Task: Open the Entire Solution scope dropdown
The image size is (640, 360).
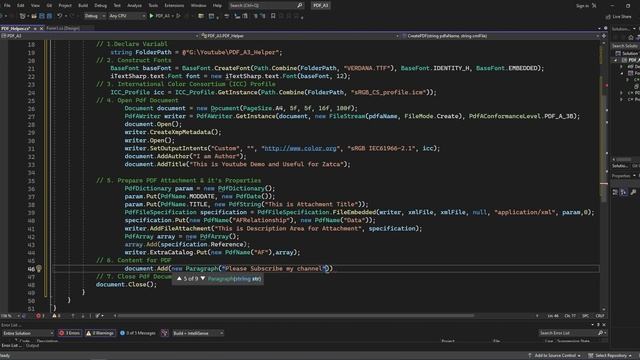Action: (x=28, y=333)
